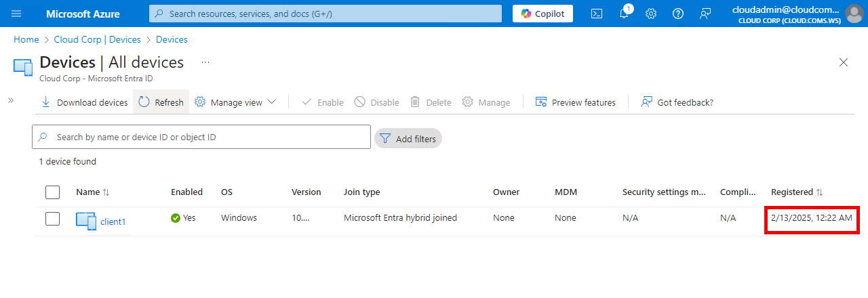Image resolution: width=868 pixels, height=298 pixels.
Task: Launch Copilot from the header
Action: coord(542,14)
